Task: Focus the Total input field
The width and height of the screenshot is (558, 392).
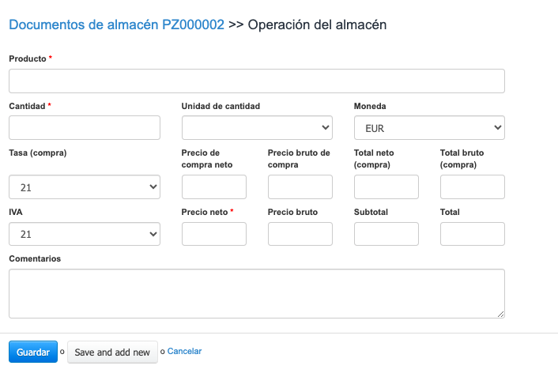Action: pyautogui.click(x=472, y=234)
